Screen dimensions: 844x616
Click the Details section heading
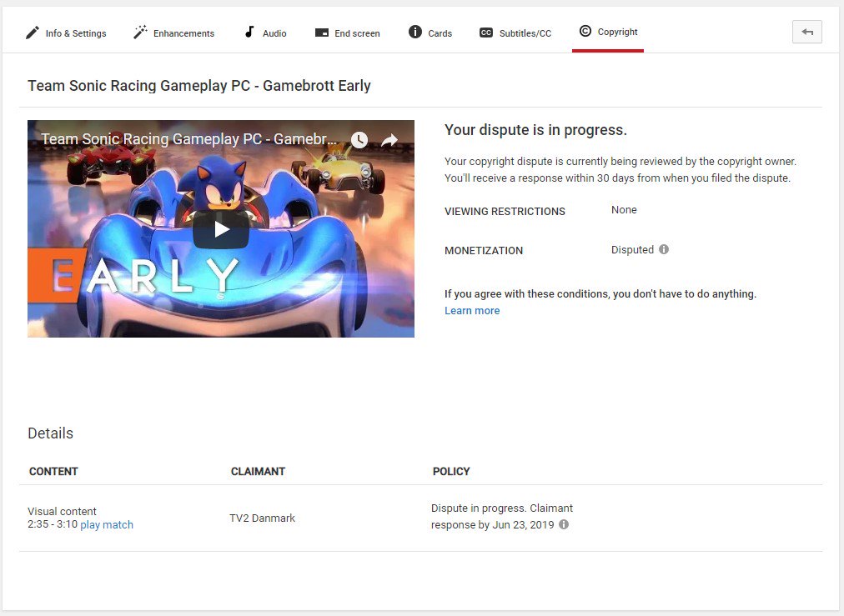pyautogui.click(x=51, y=433)
